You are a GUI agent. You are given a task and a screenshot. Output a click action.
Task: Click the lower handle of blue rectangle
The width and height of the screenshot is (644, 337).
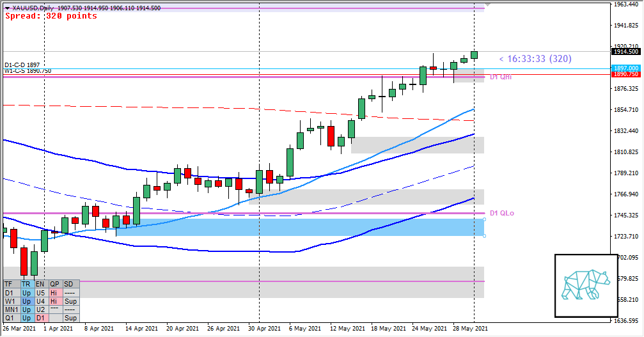[x=484, y=236]
